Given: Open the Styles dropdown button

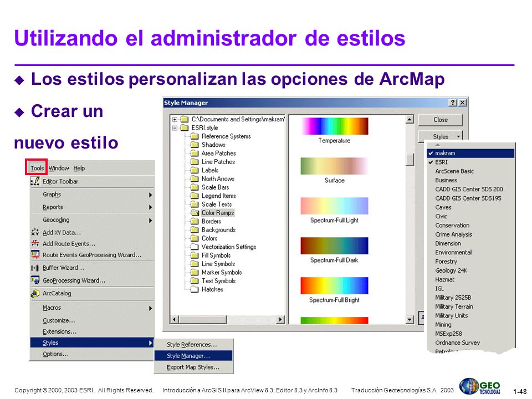Looking at the screenshot, I should click(441, 136).
